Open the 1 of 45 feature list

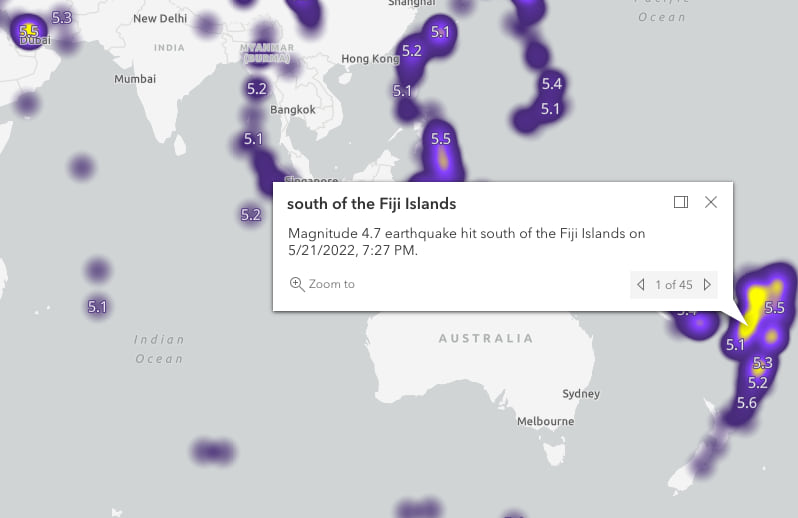[x=674, y=285]
